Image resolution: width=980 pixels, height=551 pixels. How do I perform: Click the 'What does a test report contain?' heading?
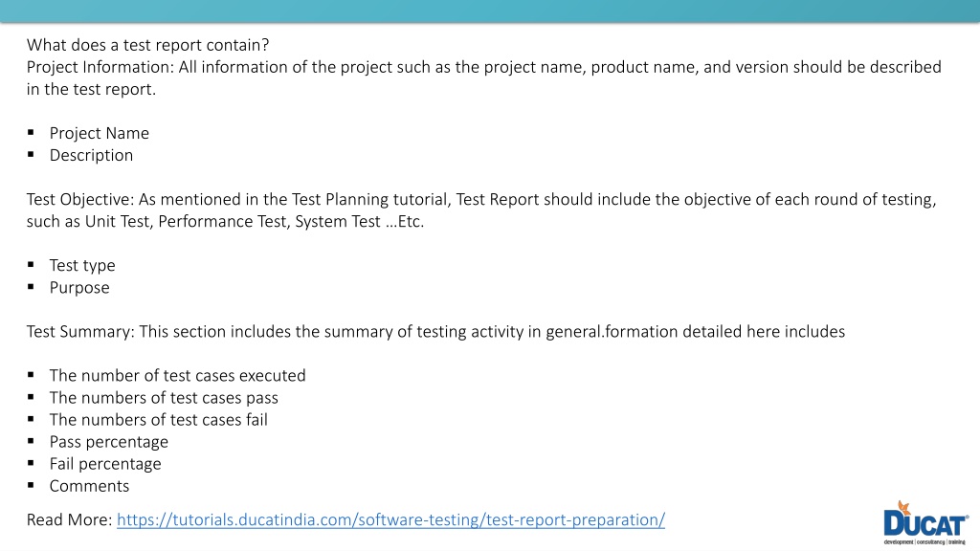[148, 45]
